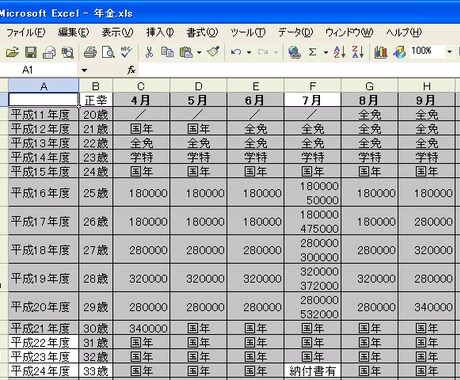This screenshot has width=460, height=380.
Task: Insert a hyperlink with the globe icon
Action: pyautogui.click(x=294, y=52)
